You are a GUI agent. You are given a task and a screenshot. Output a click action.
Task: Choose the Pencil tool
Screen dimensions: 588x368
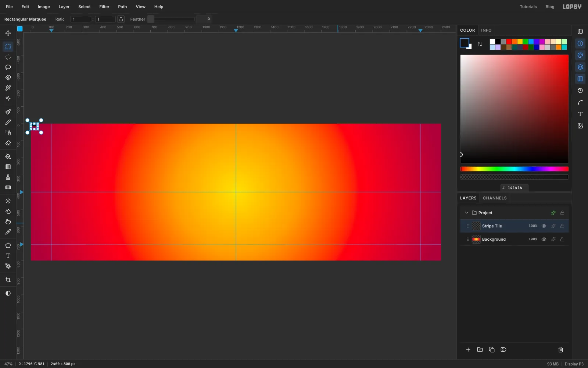[8, 122]
